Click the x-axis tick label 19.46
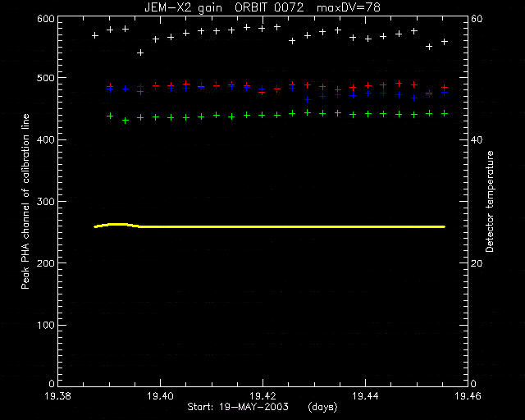 tap(468, 396)
